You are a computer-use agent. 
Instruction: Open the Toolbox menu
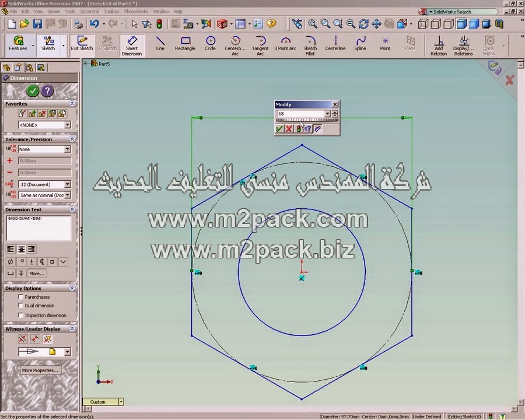[111, 12]
